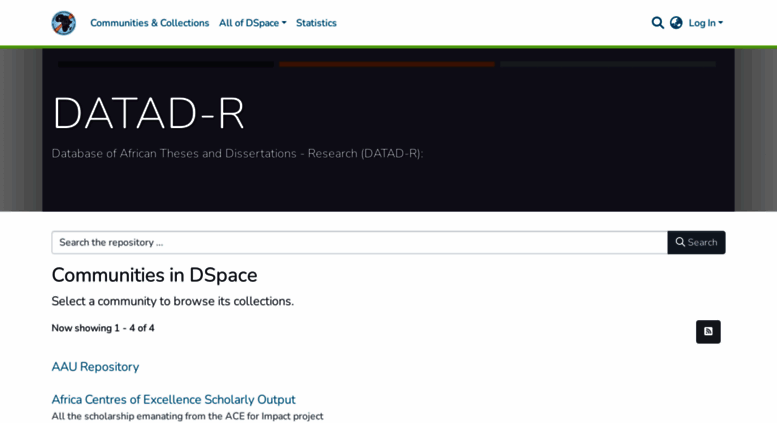This screenshot has height=423, width=777.
Task: Focus the Search the repository field
Action: [x=359, y=242]
